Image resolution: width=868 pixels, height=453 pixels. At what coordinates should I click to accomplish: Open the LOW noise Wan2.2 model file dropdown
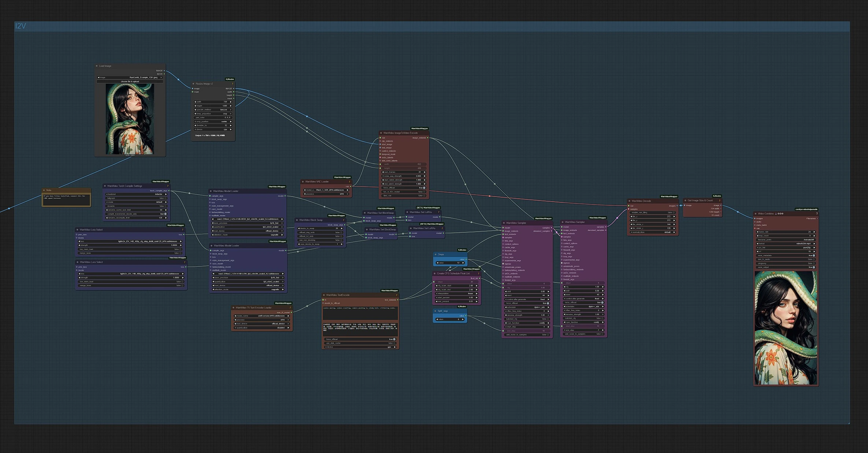coord(248,274)
